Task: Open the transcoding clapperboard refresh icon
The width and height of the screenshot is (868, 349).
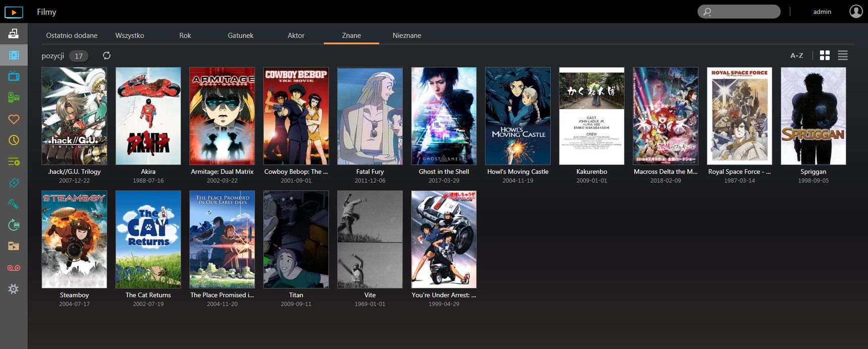Action: [x=14, y=225]
